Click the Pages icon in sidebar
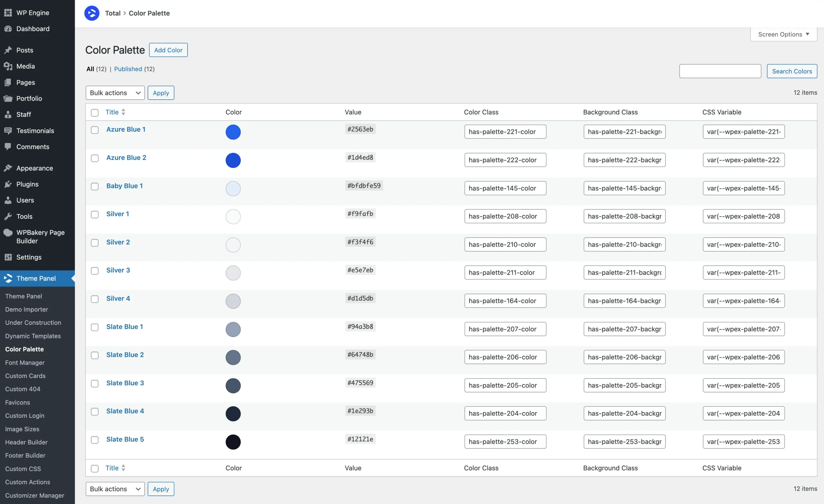The height and width of the screenshot is (504, 824). coord(8,82)
